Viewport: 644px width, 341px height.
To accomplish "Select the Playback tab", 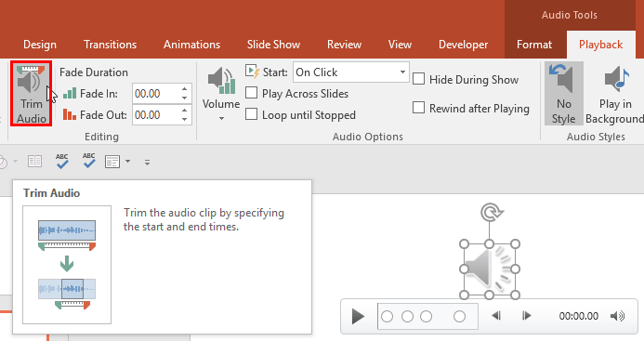I will click(601, 45).
